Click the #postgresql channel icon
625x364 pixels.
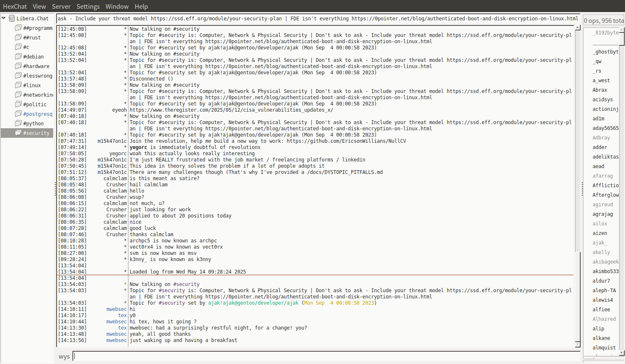pyautogui.click(x=18, y=114)
